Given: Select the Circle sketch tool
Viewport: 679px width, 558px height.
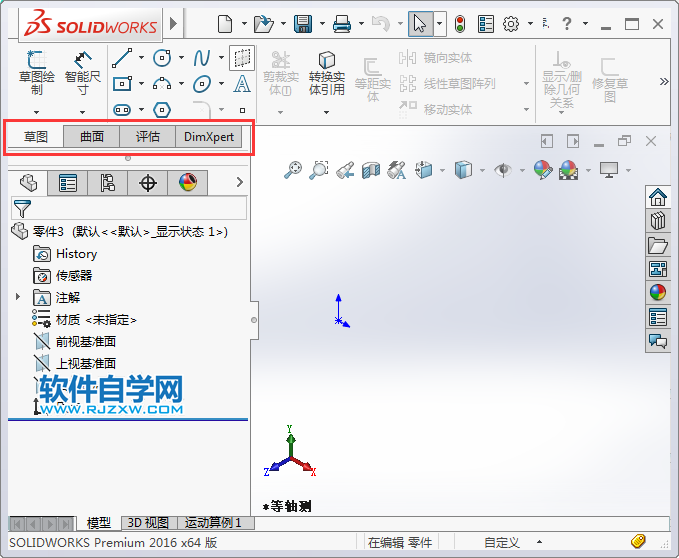Looking at the screenshot, I should (162, 58).
